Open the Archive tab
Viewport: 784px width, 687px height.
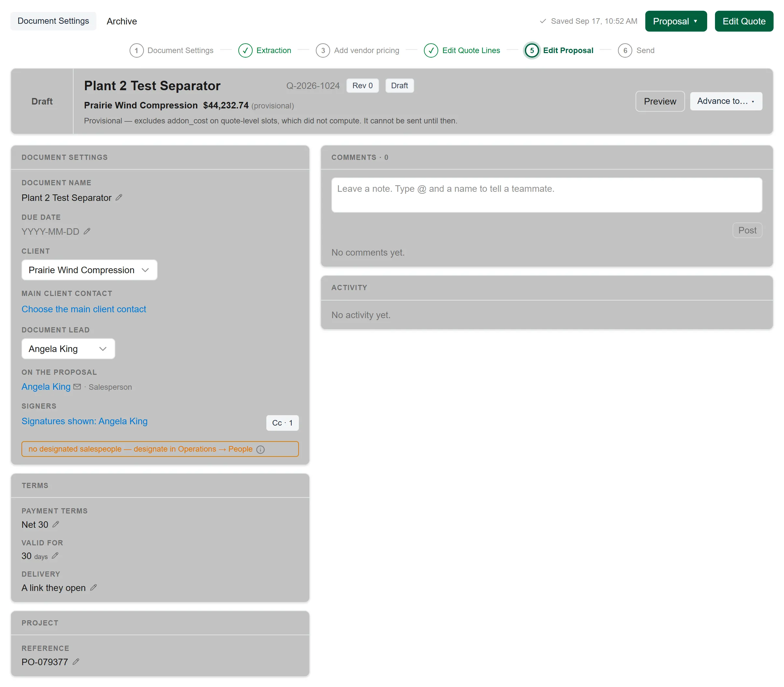point(122,21)
